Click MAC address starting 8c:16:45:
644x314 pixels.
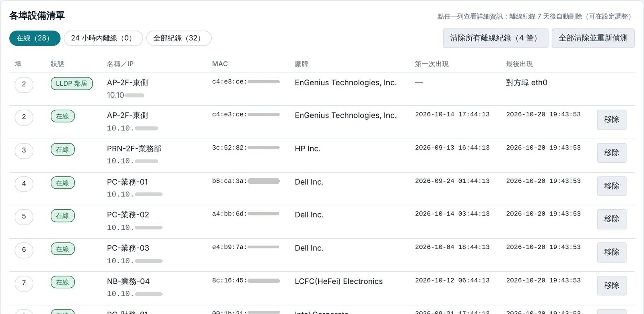246,281
